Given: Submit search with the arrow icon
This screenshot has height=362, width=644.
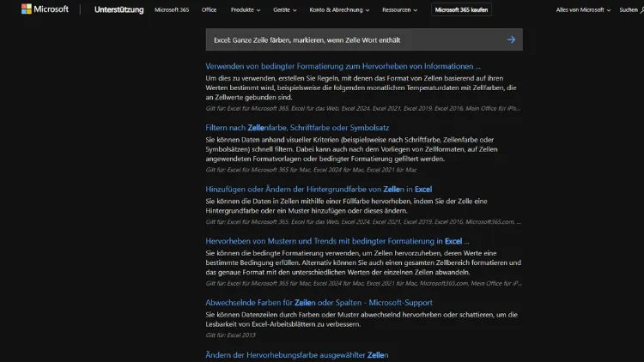Looking at the screenshot, I should [511, 39].
